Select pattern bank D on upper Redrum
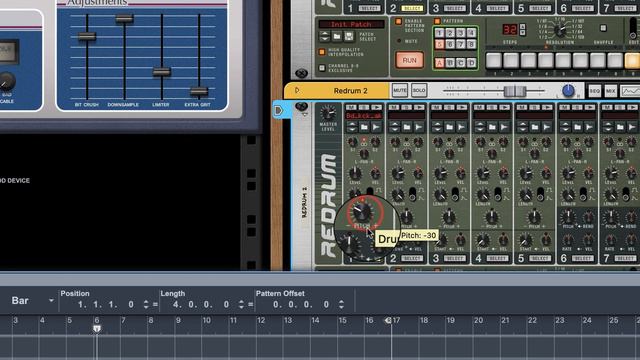The image size is (640, 360). [x=471, y=63]
